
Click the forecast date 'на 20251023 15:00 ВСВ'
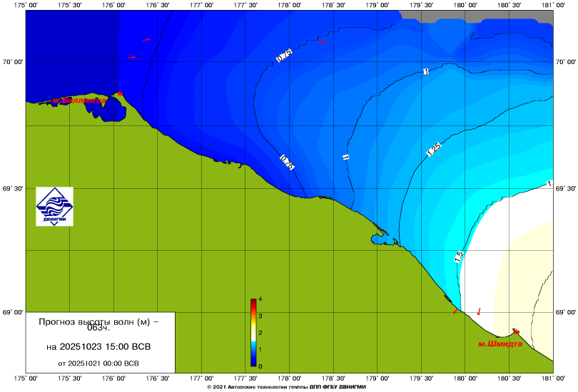(x=98, y=347)
